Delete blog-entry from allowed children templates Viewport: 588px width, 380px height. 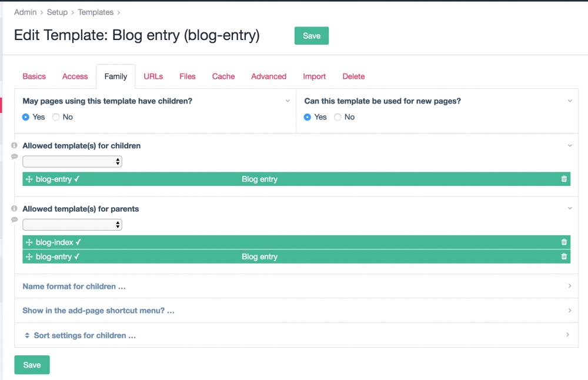tap(564, 179)
